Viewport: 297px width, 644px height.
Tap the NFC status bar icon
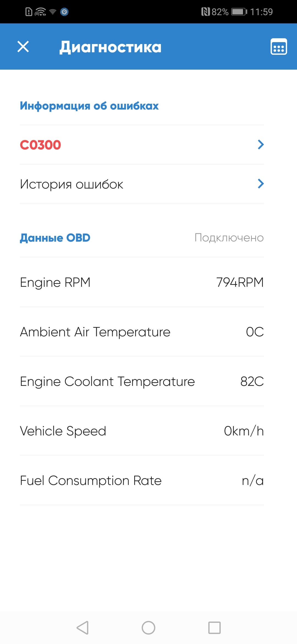pyautogui.click(x=205, y=12)
